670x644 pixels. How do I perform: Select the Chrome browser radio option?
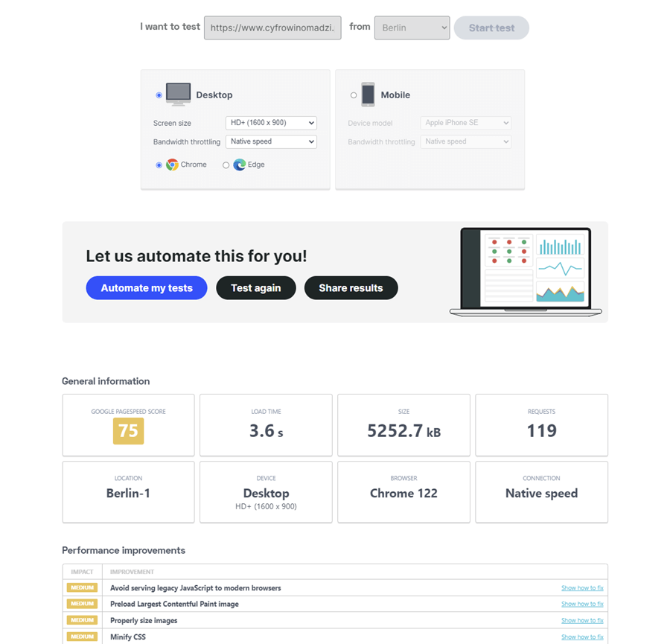click(x=159, y=165)
